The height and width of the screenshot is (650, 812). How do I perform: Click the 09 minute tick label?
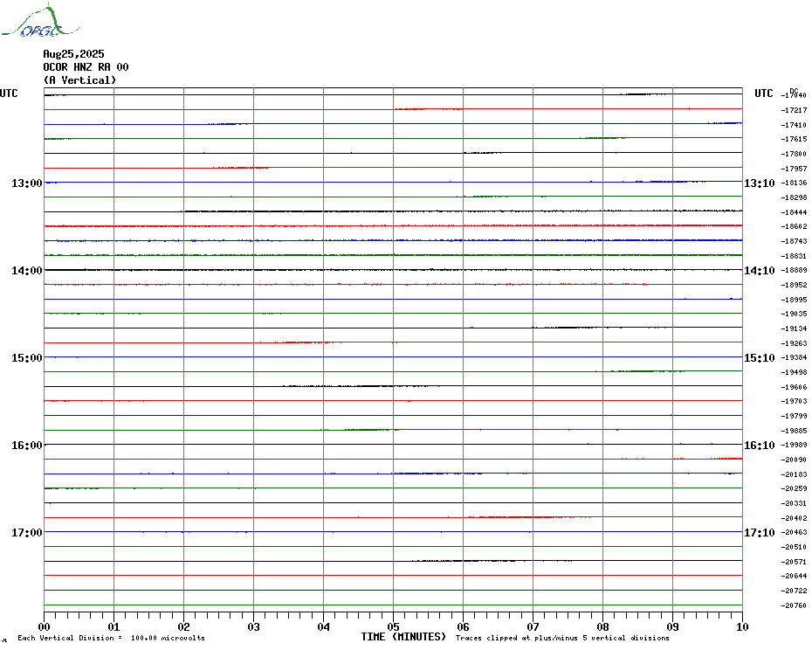[x=672, y=627]
